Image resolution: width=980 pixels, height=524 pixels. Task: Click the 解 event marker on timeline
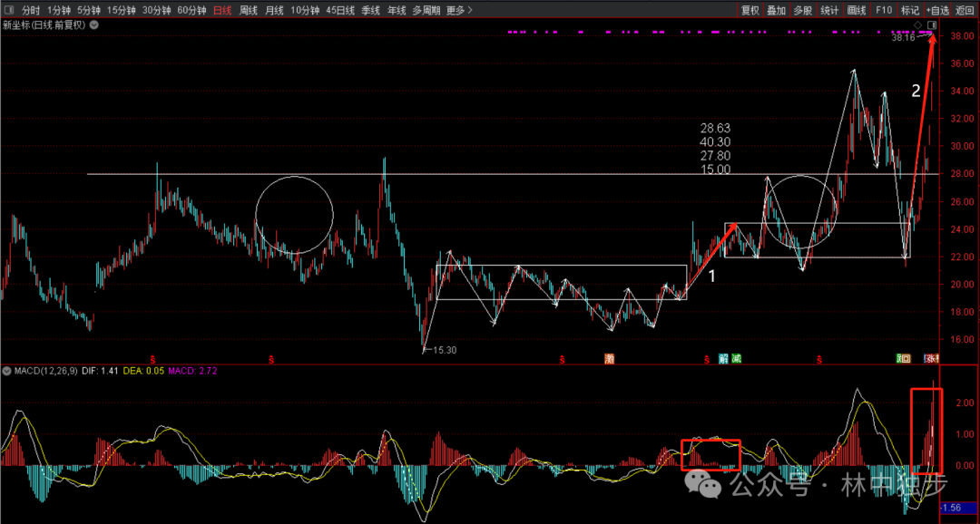point(723,358)
